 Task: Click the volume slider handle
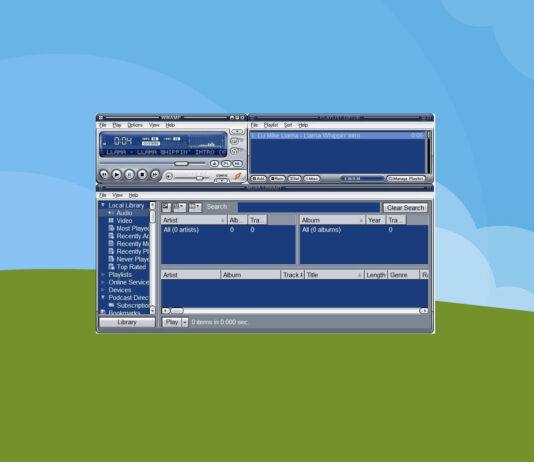coord(200,178)
